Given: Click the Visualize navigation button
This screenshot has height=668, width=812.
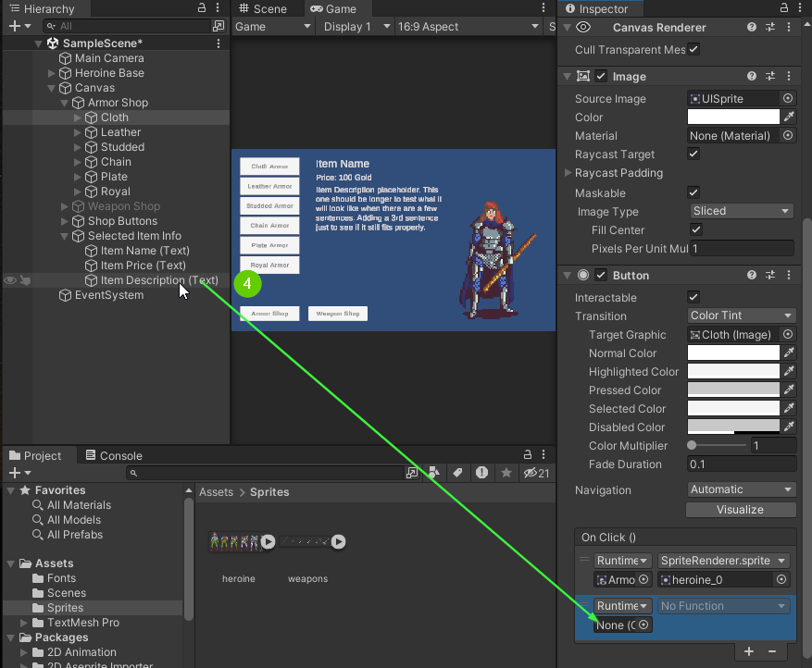Looking at the screenshot, I should pyautogui.click(x=740, y=510).
